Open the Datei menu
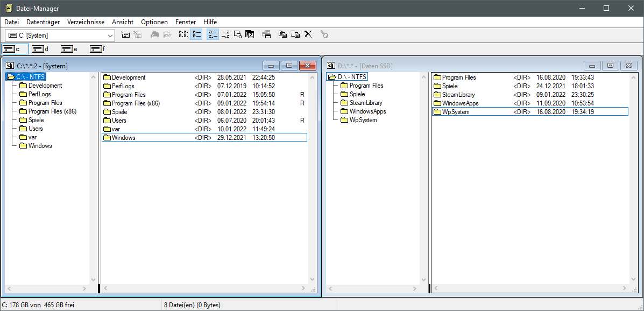Image resolution: width=644 pixels, height=311 pixels. (11, 22)
